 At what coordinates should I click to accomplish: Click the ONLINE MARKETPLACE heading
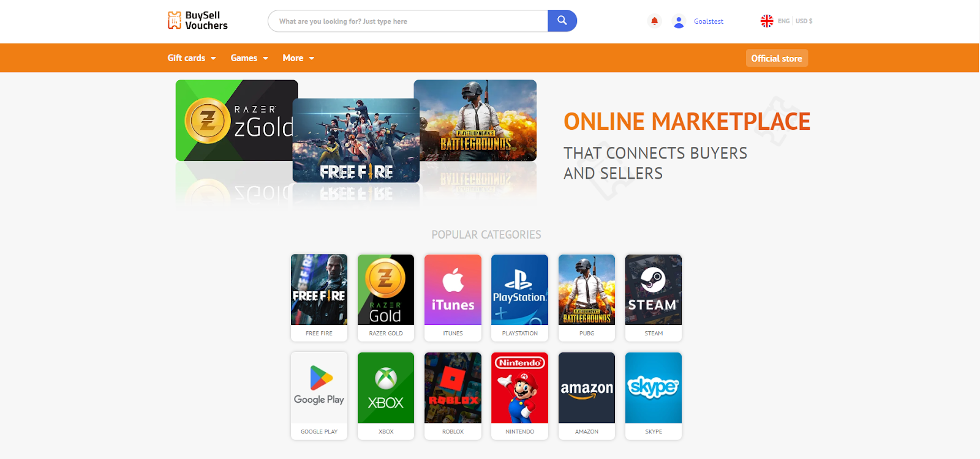pyautogui.click(x=687, y=122)
